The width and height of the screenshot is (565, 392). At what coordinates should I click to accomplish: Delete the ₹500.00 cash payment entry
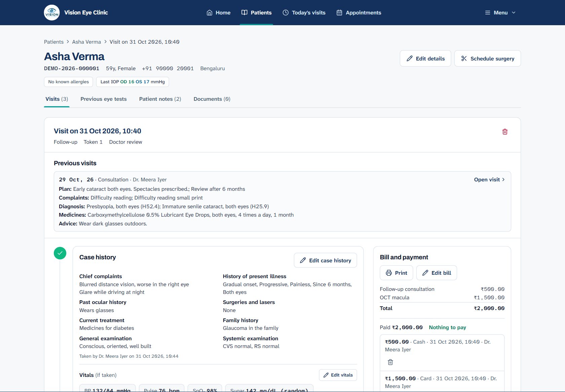(390, 362)
